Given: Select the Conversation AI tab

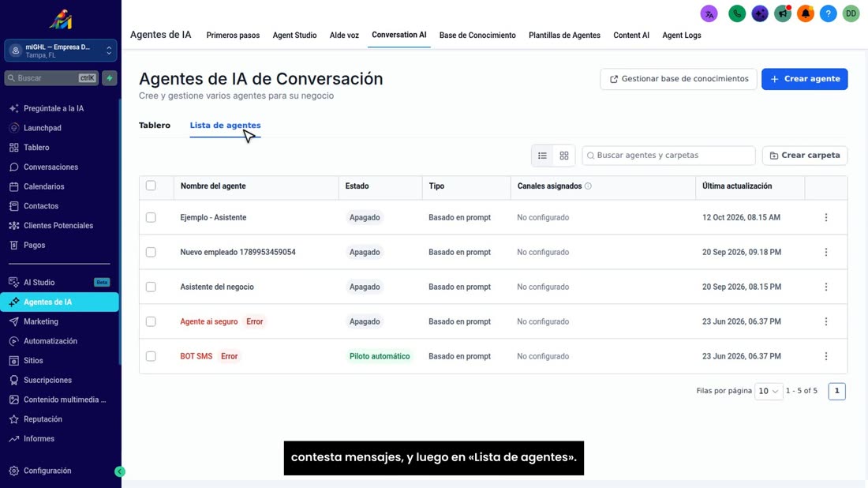Looking at the screenshot, I should click(399, 35).
